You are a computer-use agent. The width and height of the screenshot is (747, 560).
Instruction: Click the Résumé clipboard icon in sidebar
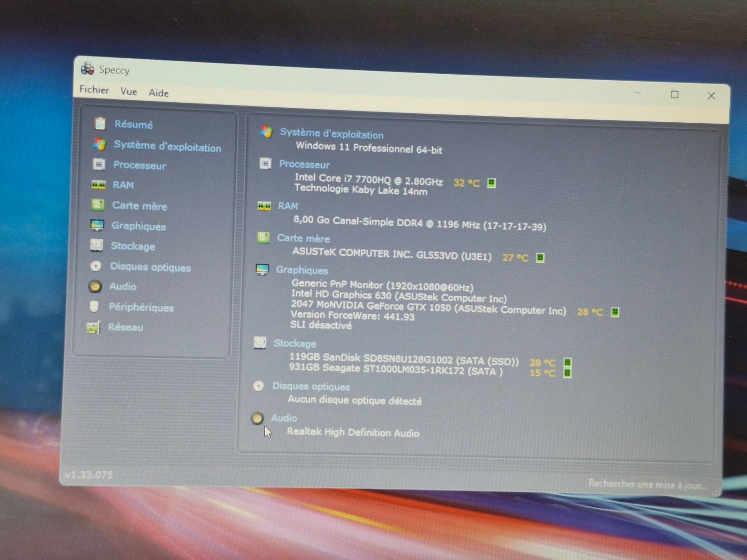pyautogui.click(x=100, y=123)
